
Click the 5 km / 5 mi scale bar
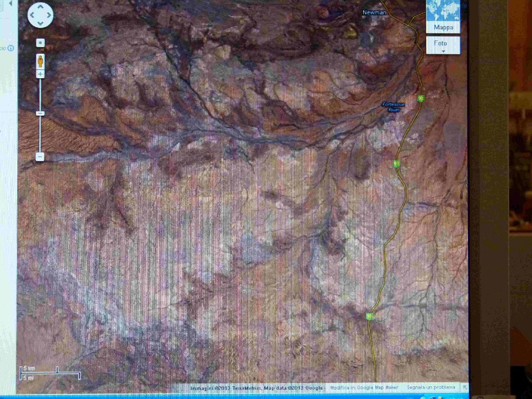point(50,373)
